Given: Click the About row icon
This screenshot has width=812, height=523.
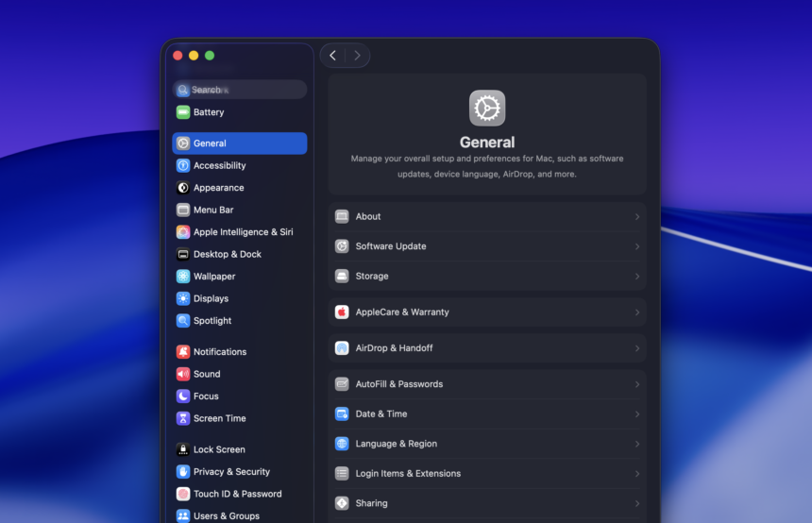Looking at the screenshot, I should pyautogui.click(x=342, y=216).
